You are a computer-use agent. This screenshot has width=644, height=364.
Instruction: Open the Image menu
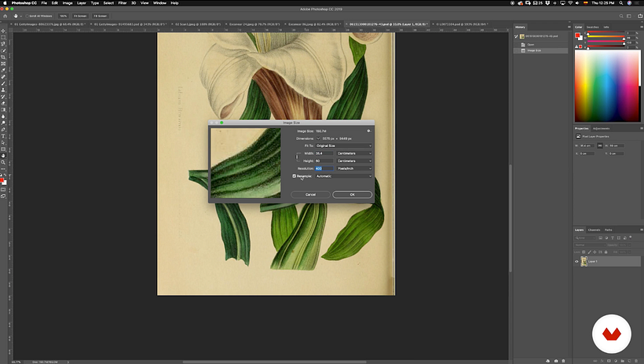(68, 3)
